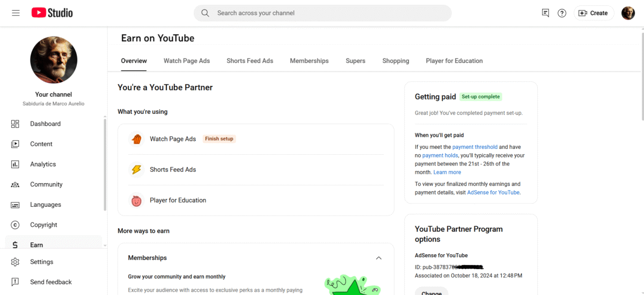Click the Community people icon

(15, 184)
